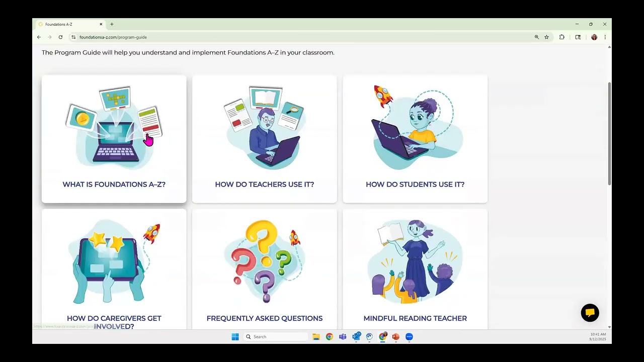644x362 pixels.
Task: Open PowerPoint from the taskbar
Action: (396, 337)
